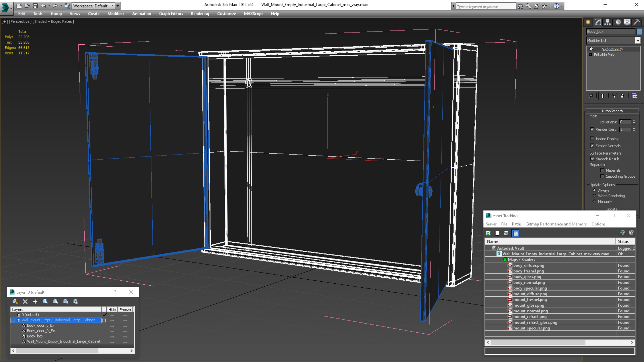
Task: Click the favorites star icon in title bar
Action: click(x=544, y=6)
